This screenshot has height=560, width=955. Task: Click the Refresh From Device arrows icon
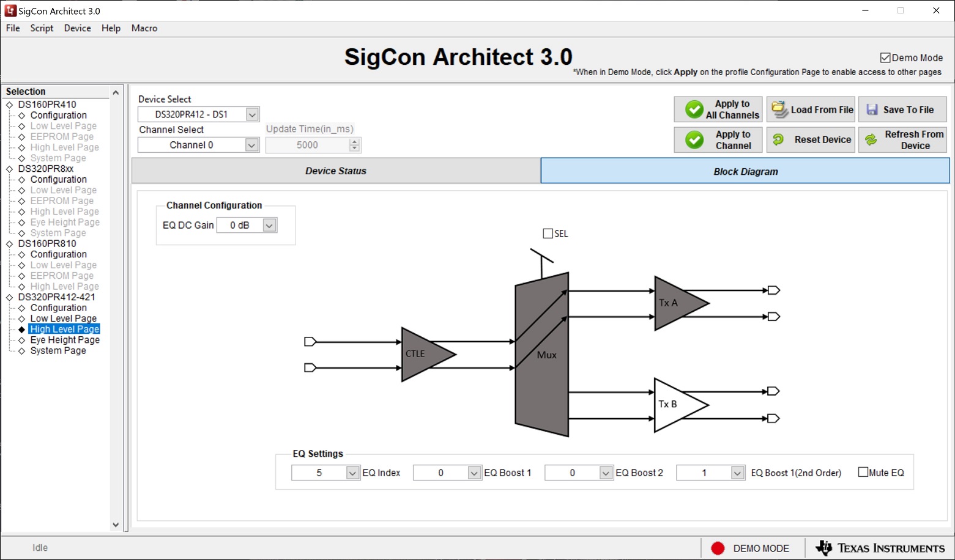click(x=871, y=140)
